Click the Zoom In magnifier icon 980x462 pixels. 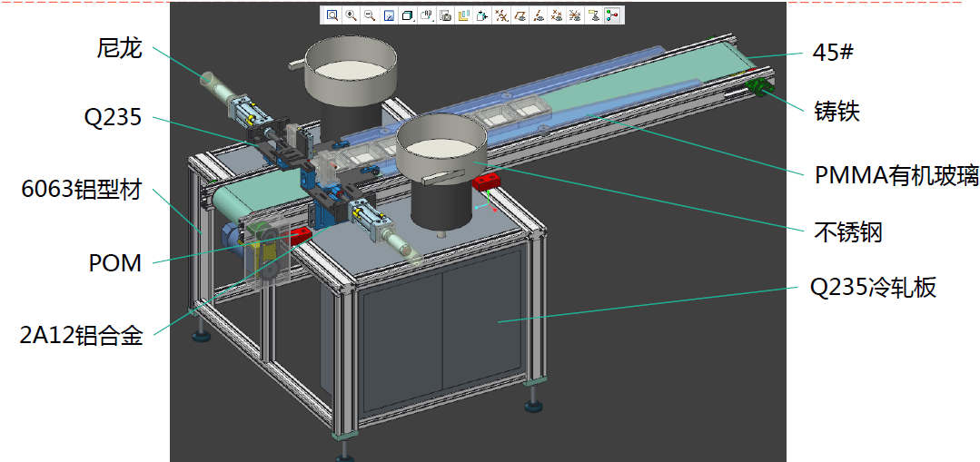click(x=351, y=15)
